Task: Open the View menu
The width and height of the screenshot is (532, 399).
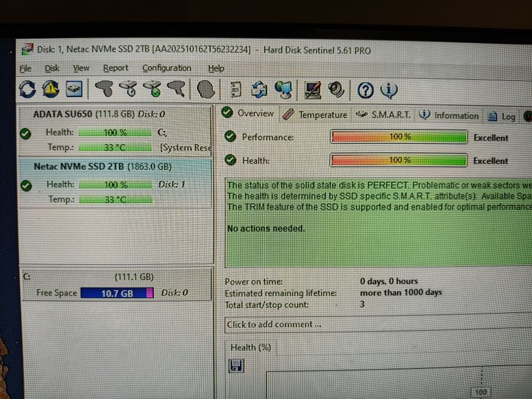Action: pos(81,68)
